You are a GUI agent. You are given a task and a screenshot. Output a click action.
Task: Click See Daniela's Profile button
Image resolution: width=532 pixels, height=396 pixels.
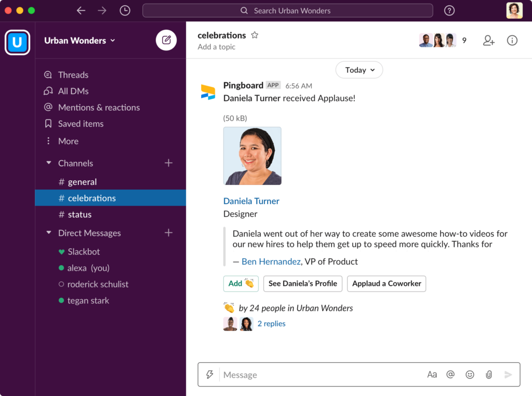[x=303, y=283]
